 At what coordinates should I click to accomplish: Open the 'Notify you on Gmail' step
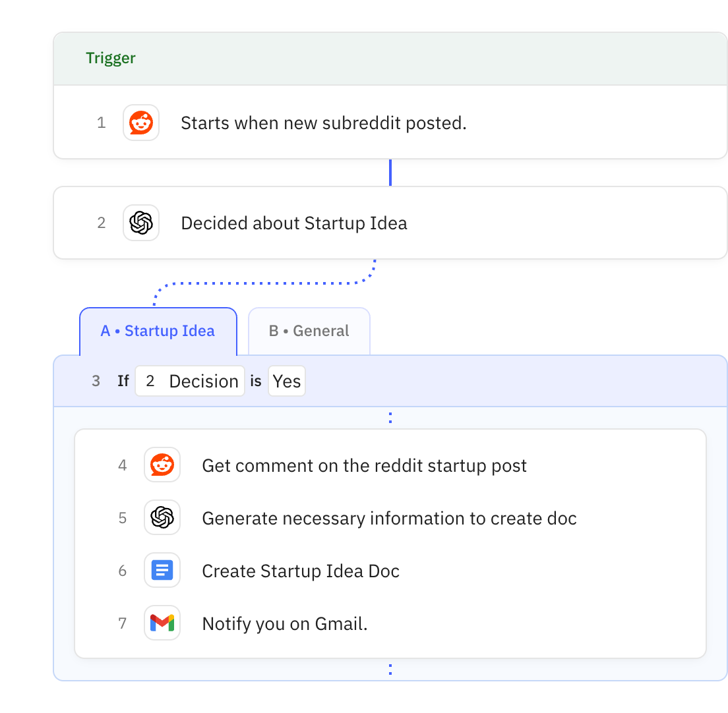(x=284, y=623)
